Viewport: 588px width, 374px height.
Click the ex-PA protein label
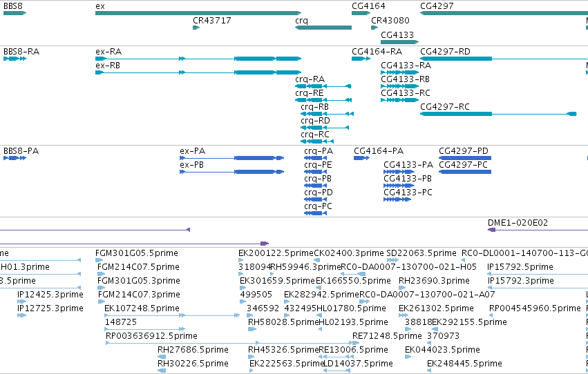[192, 151]
